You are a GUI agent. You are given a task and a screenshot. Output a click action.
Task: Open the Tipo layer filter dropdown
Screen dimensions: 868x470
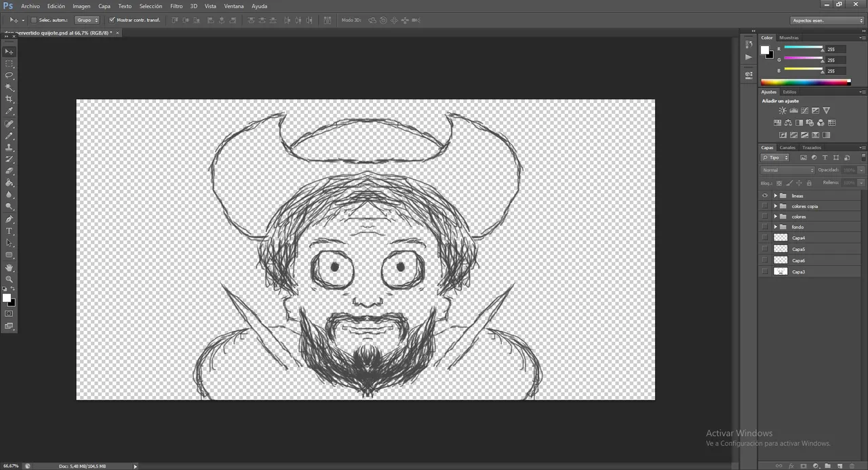pos(776,157)
